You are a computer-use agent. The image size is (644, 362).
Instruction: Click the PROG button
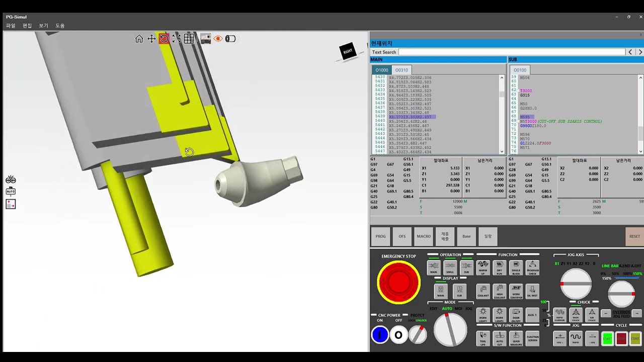pyautogui.click(x=381, y=236)
